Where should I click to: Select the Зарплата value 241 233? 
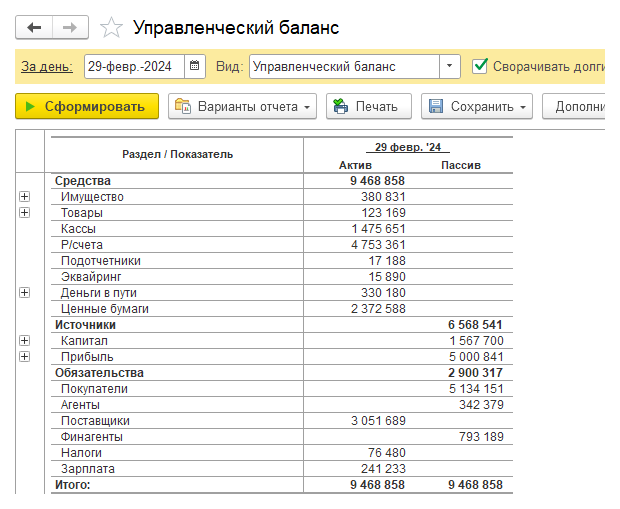coord(383,469)
